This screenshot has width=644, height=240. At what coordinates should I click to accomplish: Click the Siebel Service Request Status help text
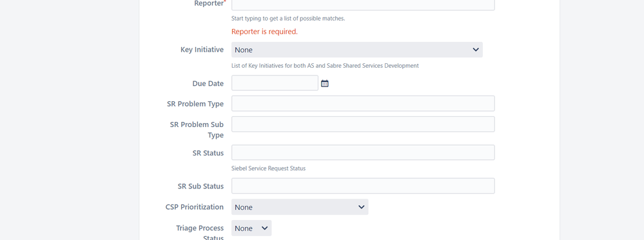click(x=268, y=168)
